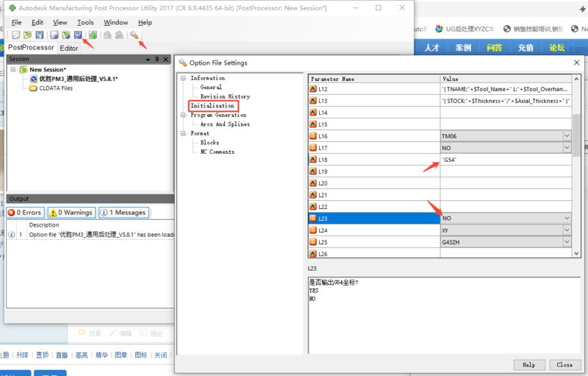Click the green Post Process icon
This screenshot has height=376, width=588.
93,35
